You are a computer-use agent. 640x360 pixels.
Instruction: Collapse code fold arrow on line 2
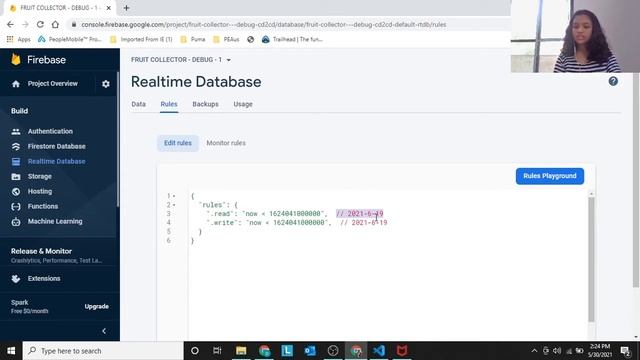point(174,205)
